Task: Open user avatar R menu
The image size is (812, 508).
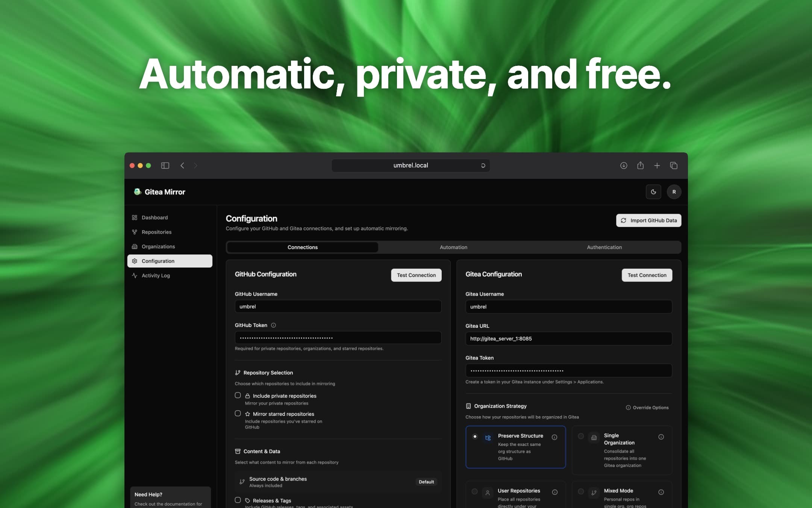Action: [x=674, y=192]
